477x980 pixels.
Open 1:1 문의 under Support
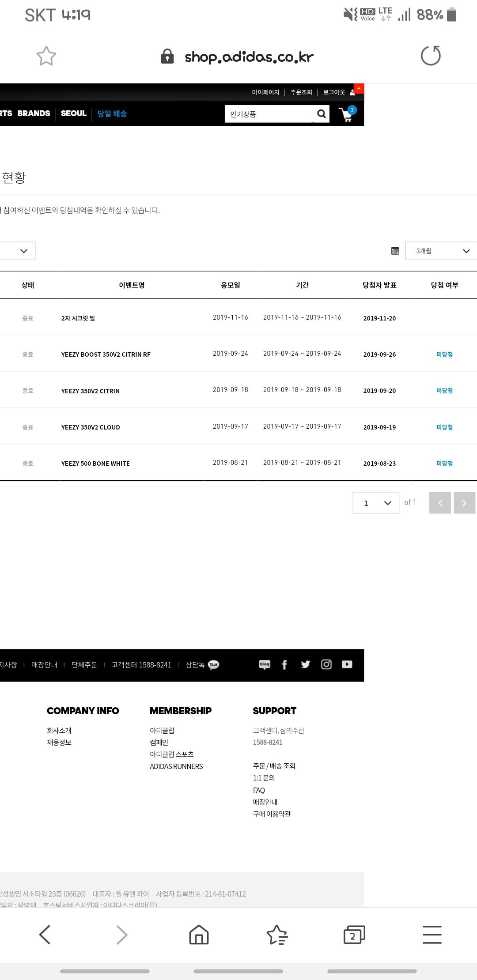[264, 778]
